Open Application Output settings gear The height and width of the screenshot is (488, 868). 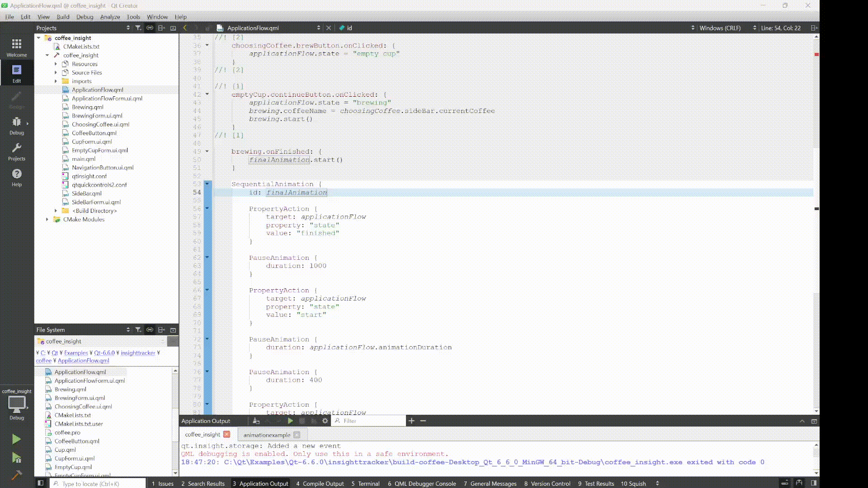pos(325,421)
